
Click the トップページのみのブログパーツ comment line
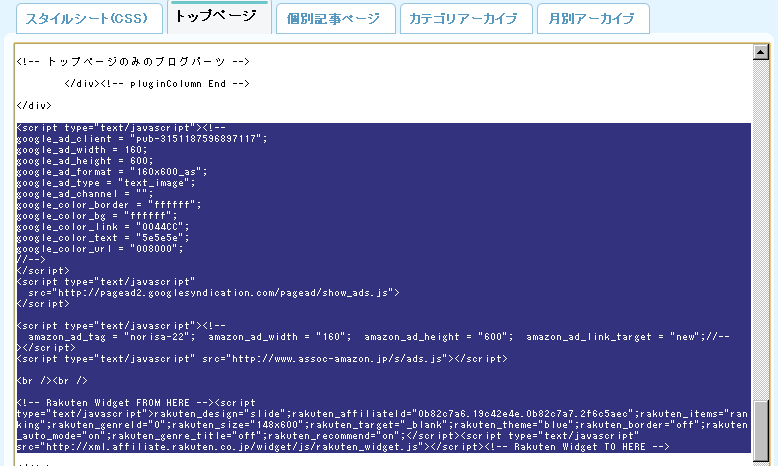133,62
